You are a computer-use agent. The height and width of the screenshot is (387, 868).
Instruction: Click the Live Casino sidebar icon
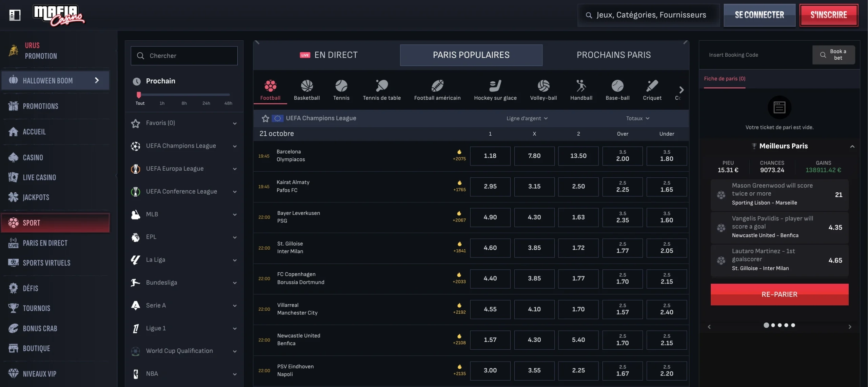pyautogui.click(x=13, y=177)
